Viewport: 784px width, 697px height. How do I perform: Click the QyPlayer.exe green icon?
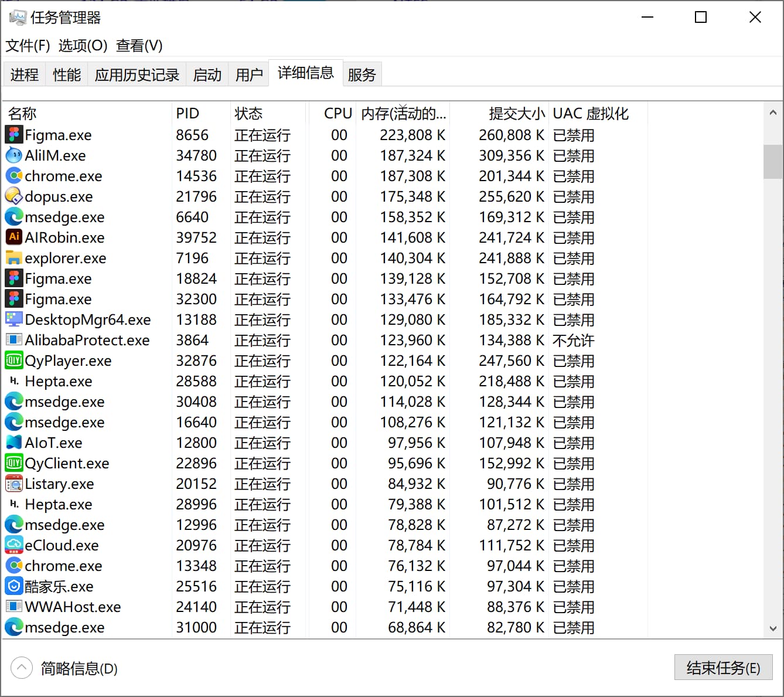point(13,361)
